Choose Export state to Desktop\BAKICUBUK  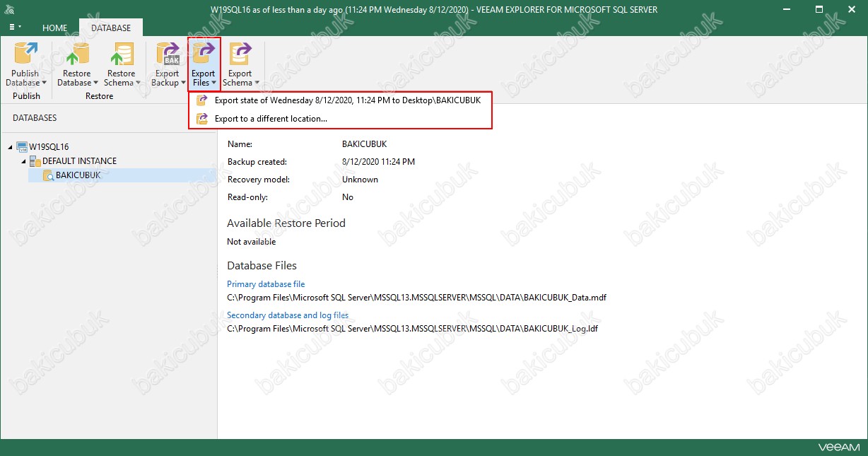[340, 100]
